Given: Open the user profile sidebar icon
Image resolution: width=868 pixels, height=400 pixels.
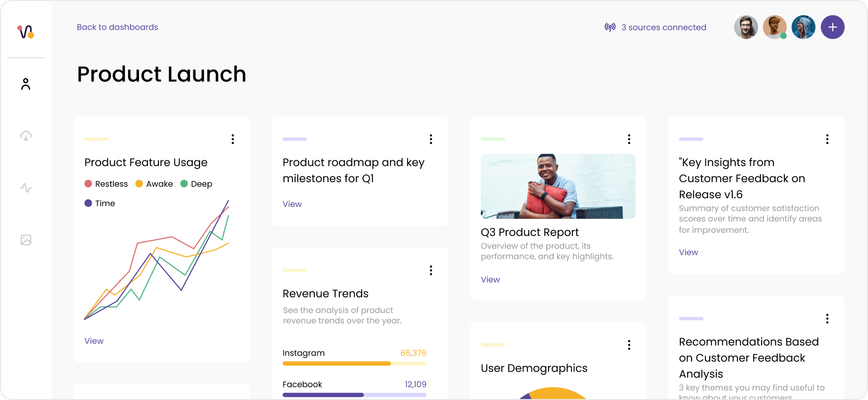Looking at the screenshot, I should (x=26, y=84).
